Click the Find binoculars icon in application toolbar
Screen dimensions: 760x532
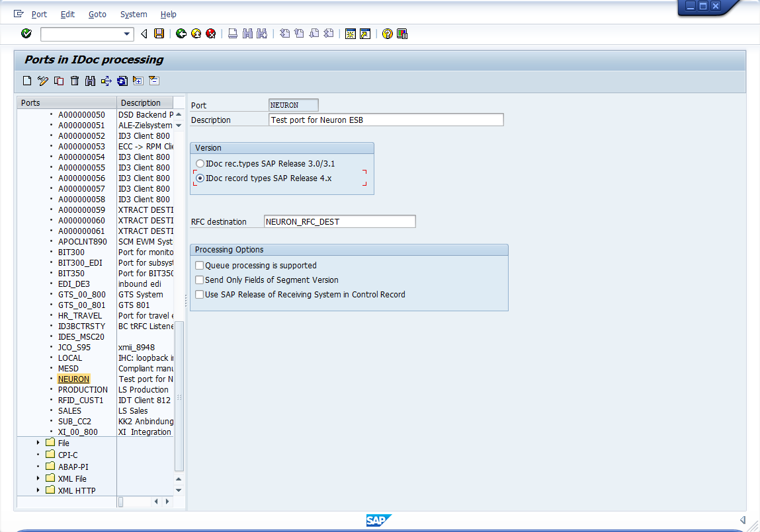point(90,81)
